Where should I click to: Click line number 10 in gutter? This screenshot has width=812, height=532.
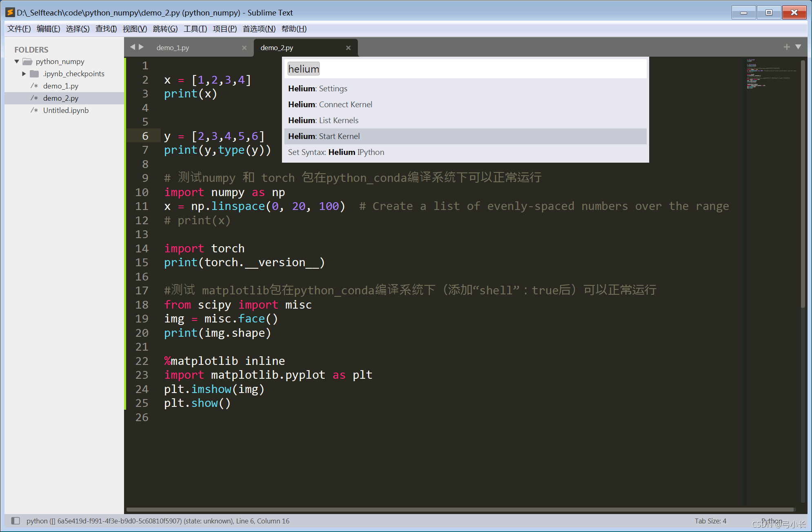click(x=142, y=192)
